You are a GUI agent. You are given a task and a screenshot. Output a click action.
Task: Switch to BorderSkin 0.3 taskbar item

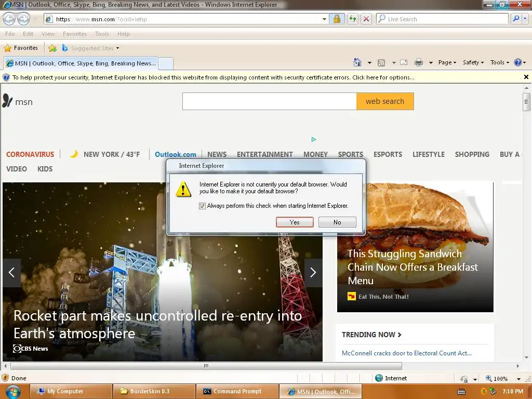pos(154,392)
